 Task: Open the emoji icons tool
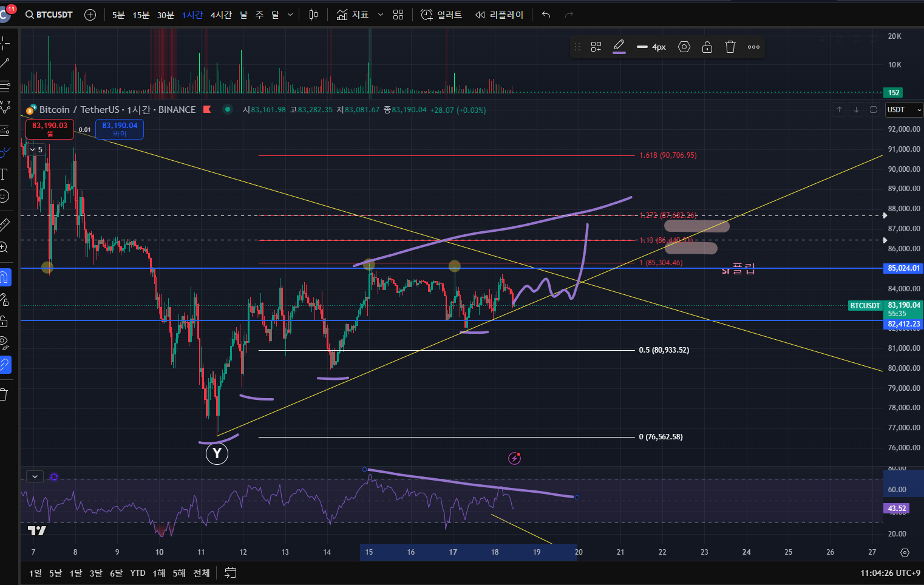[x=5, y=196]
